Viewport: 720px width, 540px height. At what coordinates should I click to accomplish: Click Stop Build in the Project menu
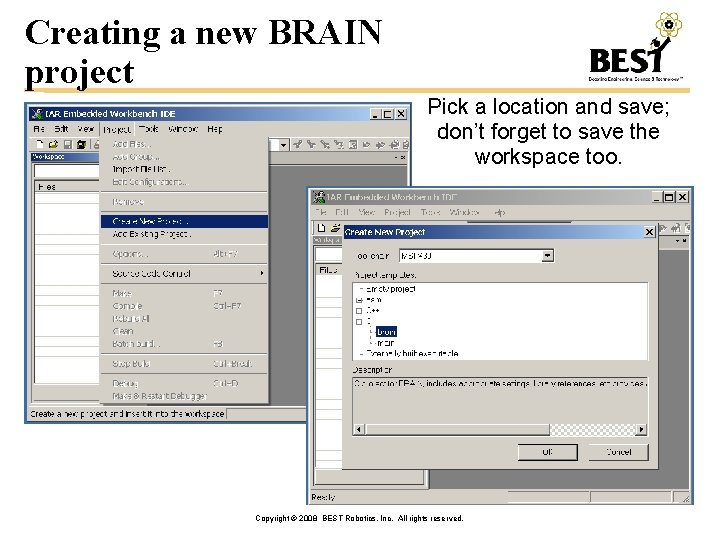point(184,363)
